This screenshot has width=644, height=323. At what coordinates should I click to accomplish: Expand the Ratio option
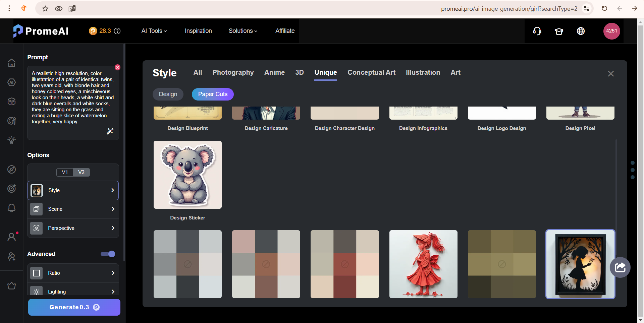coord(73,273)
